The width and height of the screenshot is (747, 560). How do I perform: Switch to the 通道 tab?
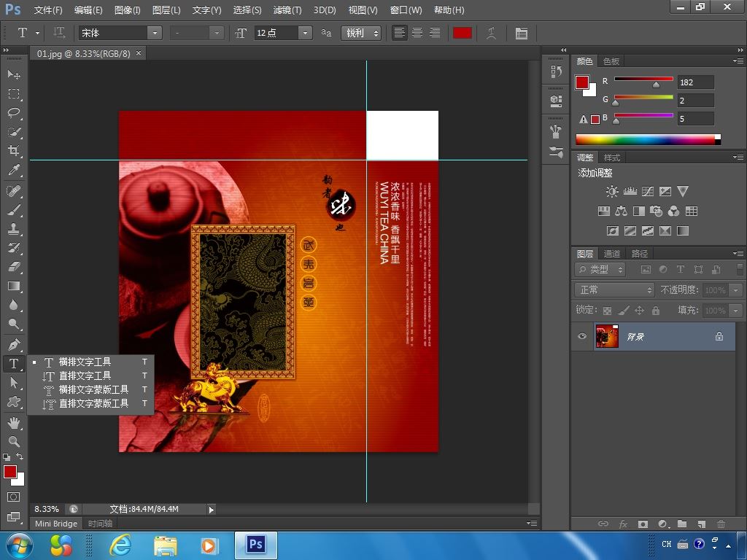click(x=612, y=253)
